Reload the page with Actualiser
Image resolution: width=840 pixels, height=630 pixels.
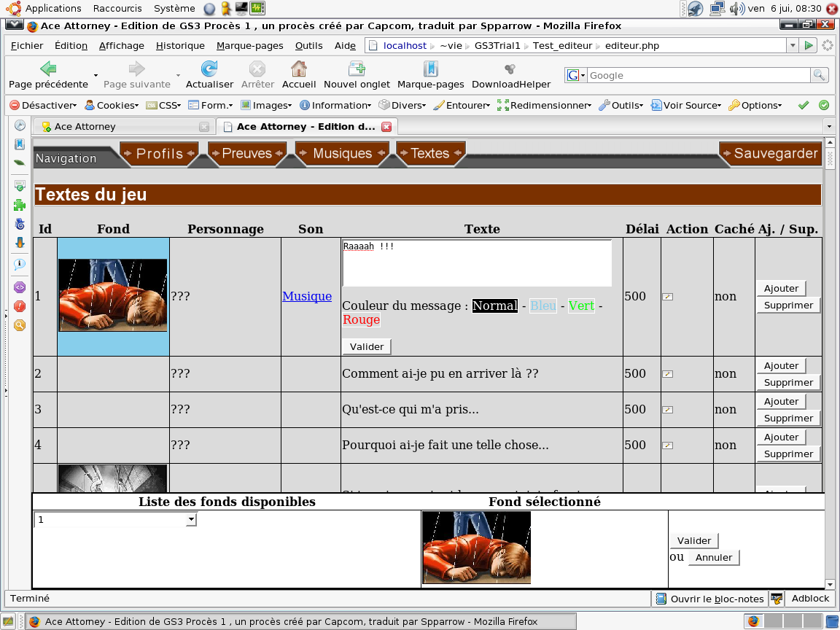tap(209, 69)
